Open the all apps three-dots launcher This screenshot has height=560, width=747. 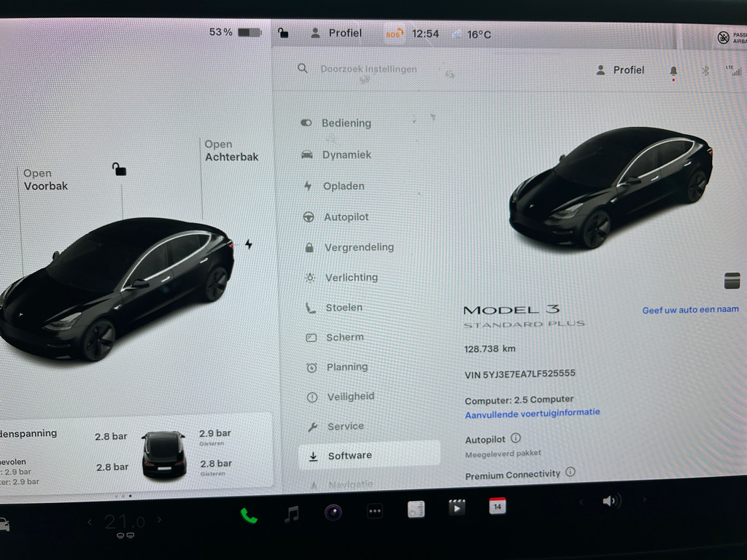(375, 511)
